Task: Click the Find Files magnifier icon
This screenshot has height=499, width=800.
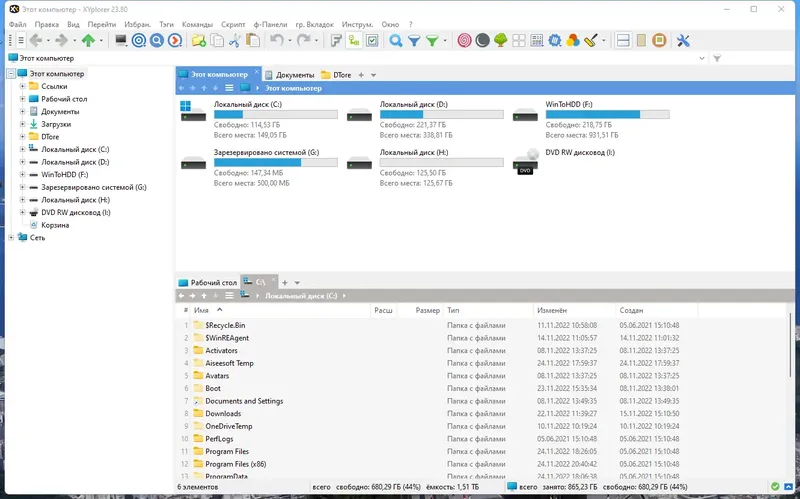Action: (395, 40)
